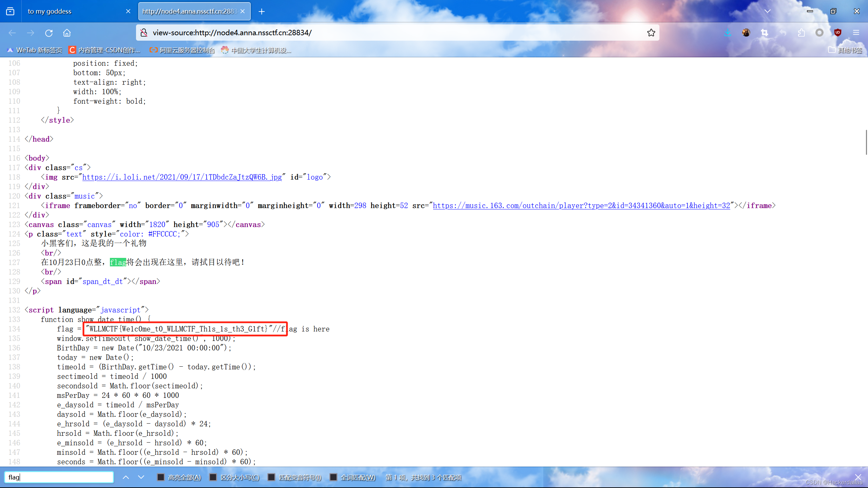
Task: Open the i.loli.net image link
Action: pos(182,177)
